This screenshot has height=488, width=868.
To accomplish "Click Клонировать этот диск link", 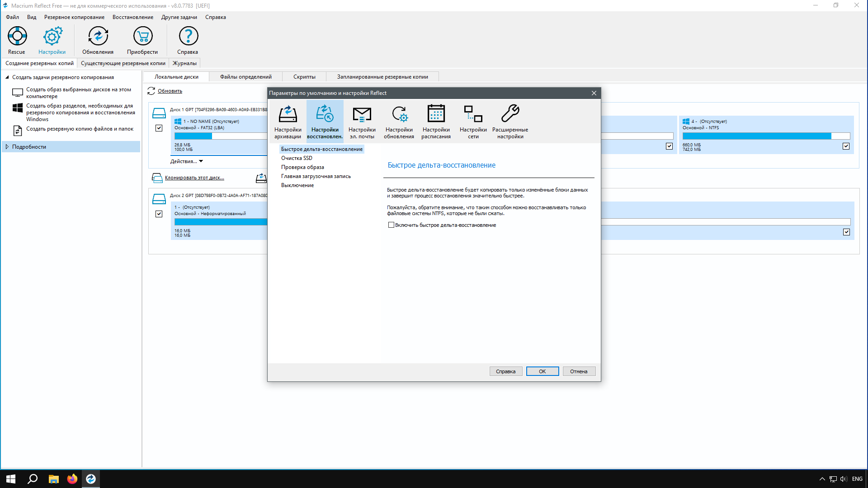I will click(194, 178).
